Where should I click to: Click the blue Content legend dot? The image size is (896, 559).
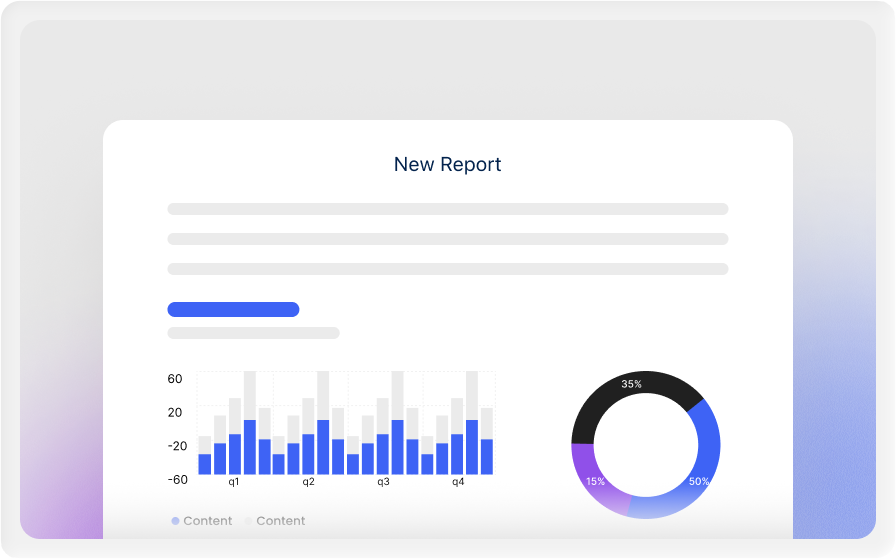click(x=175, y=521)
